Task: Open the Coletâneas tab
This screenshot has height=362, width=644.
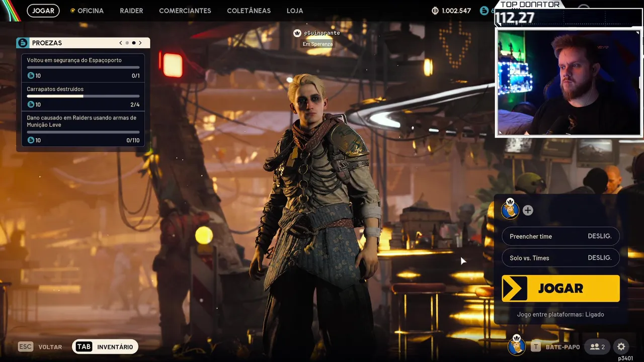Action: pyautogui.click(x=249, y=11)
